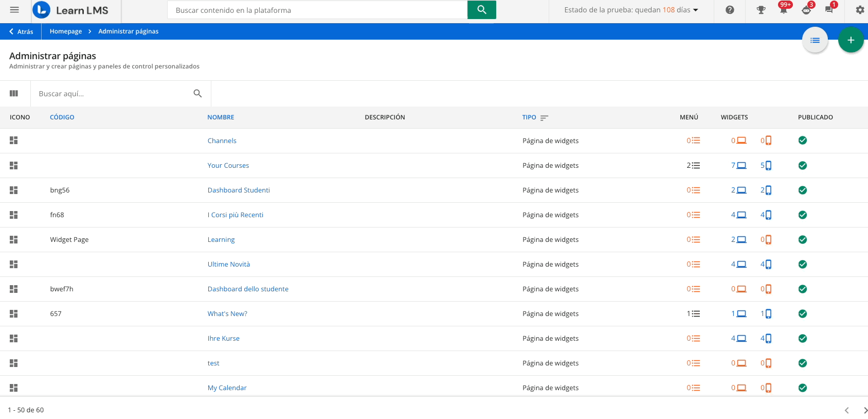
Task: Go to Homepage breadcrumb
Action: (x=66, y=31)
